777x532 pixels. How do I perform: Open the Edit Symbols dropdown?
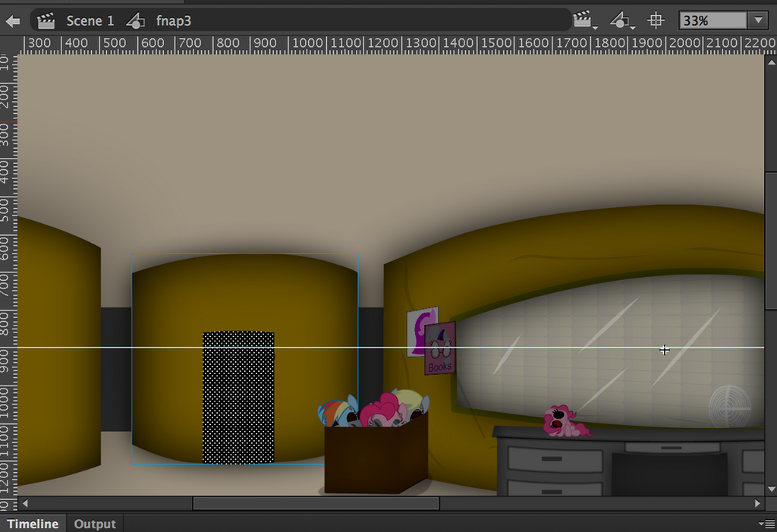click(621, 20)
